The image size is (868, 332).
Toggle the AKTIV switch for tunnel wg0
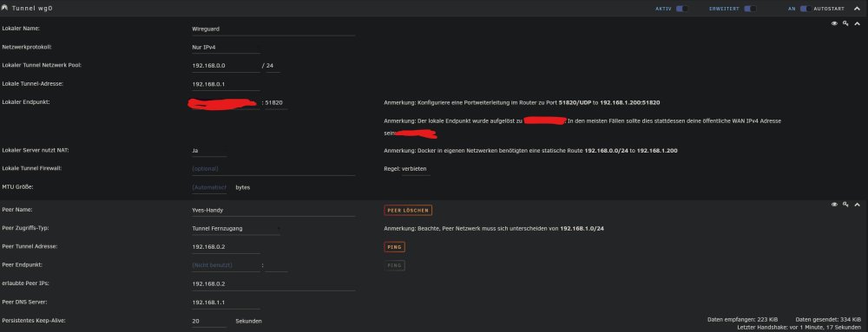[x=682, y=9]
